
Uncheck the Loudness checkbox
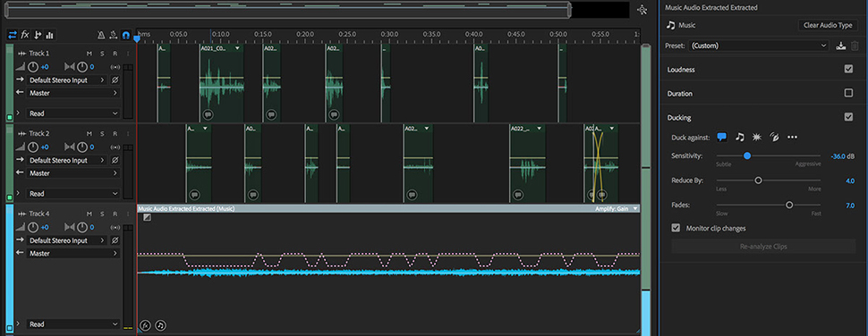(848, 69)
